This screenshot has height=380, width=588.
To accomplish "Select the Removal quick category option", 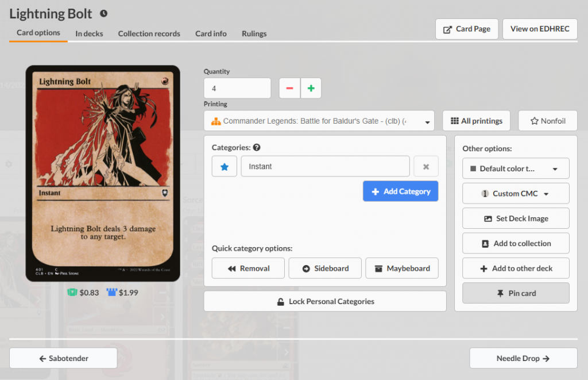I will click(248, 268).
